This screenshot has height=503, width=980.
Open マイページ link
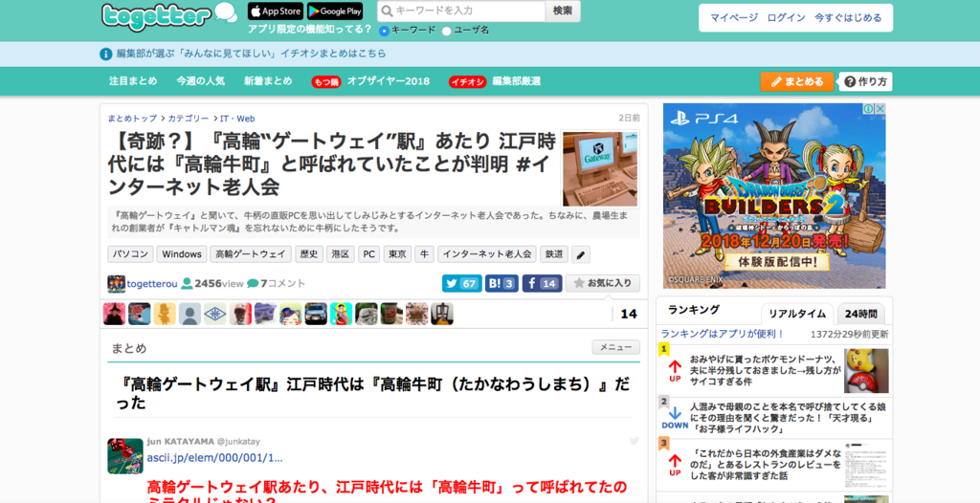point(733,18)
